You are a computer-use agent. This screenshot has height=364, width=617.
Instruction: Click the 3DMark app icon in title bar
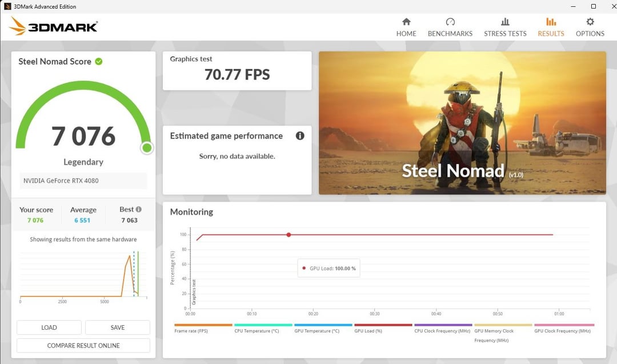pyautogui.click(x=7, y=6)
